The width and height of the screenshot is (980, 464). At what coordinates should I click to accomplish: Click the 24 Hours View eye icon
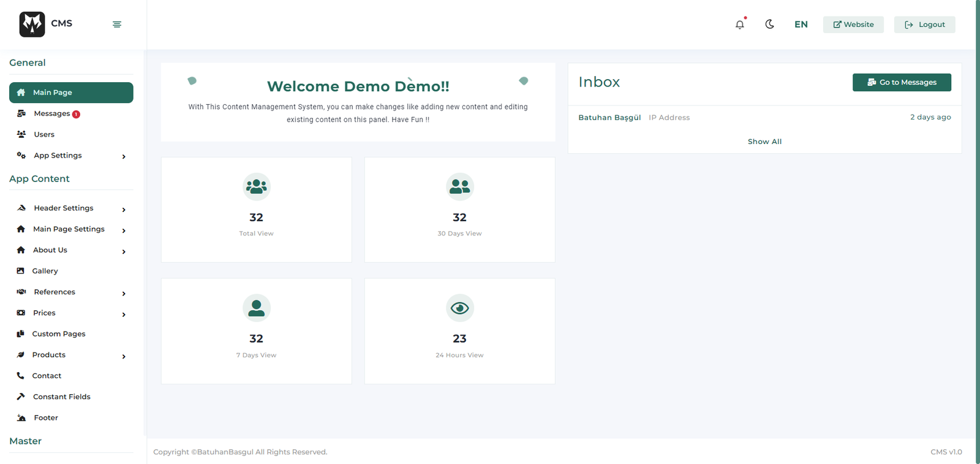click(459, 308)
